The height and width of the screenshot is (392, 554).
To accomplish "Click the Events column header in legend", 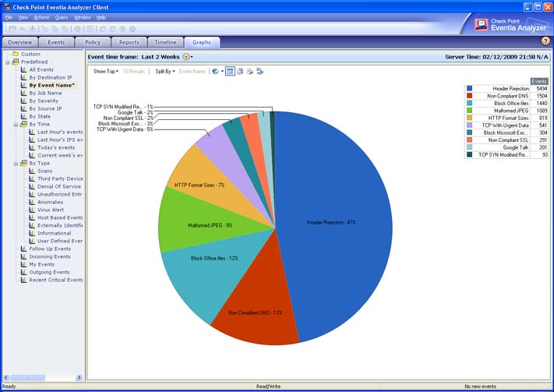I will click(539, 81).
